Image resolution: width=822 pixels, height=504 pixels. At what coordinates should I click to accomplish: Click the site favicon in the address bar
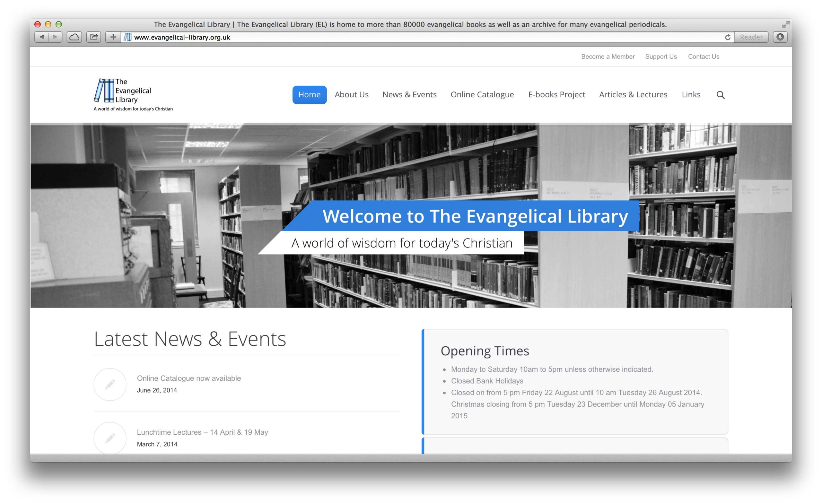[127, 37]
